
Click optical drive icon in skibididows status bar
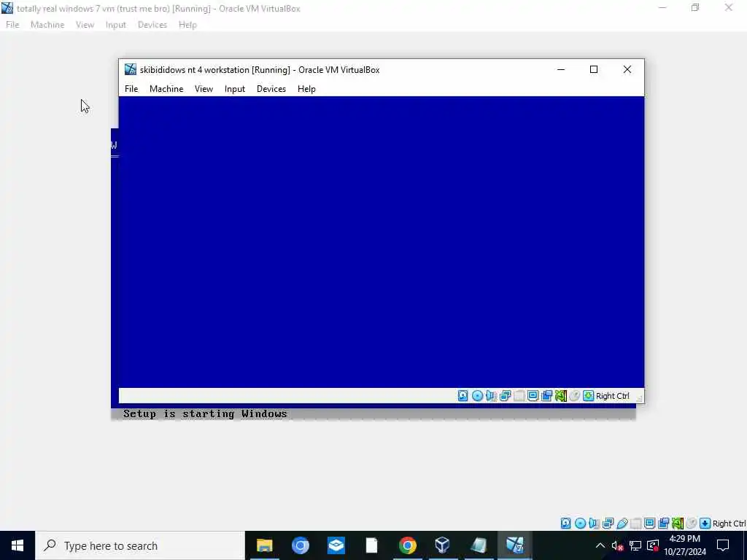(x=477, y=396)
